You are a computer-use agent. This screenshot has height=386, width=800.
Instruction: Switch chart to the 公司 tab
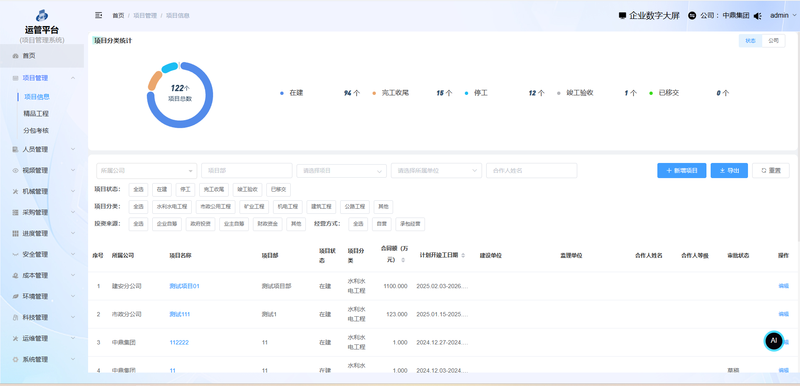pos(773,41)
